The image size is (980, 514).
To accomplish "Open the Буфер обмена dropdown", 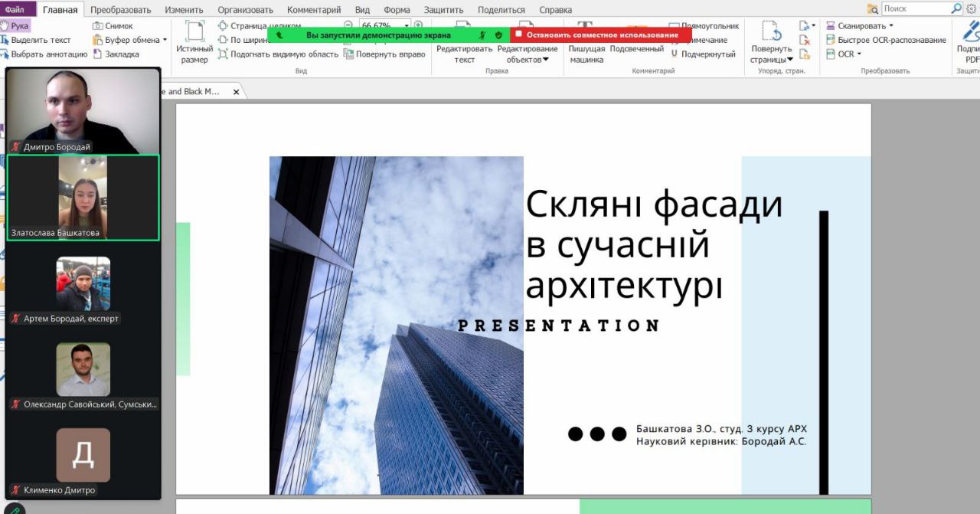I will point(165,40).
